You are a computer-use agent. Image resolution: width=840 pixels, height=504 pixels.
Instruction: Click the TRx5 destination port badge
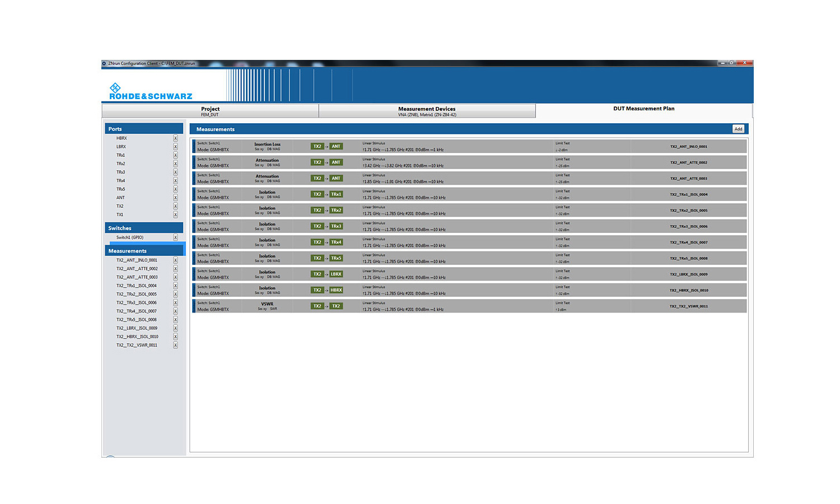click(336, 258)
